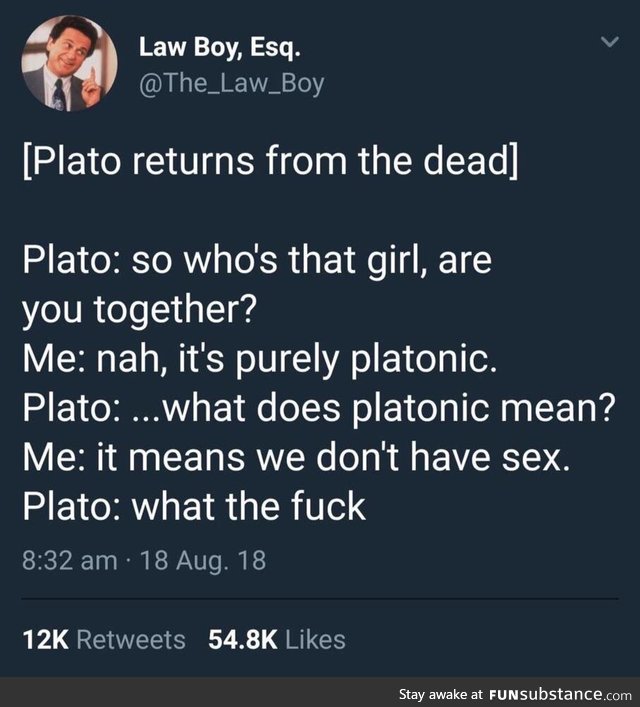640x707 pixels.
Task: Open the 18 Aug. 18 date link
Action: point(203,560)
